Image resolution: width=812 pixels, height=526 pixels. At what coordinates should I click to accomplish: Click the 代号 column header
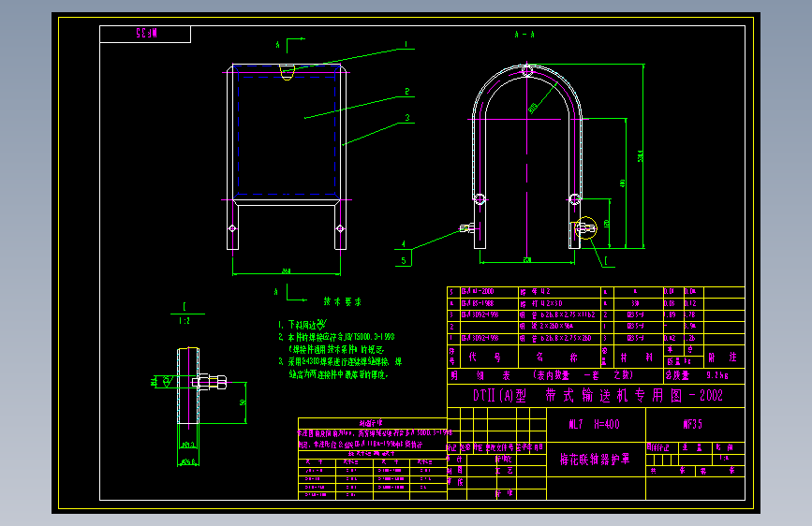[485, 357]
